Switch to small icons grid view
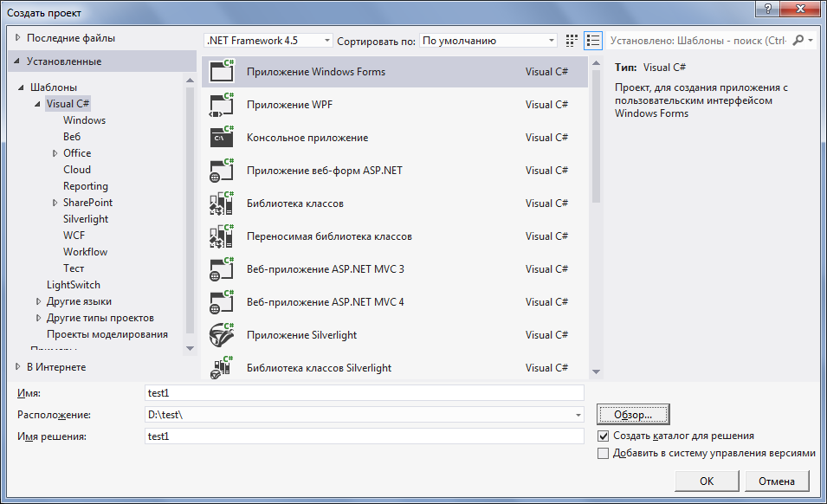The width and height of the screenshot is (827, 504). coord(572,41)
